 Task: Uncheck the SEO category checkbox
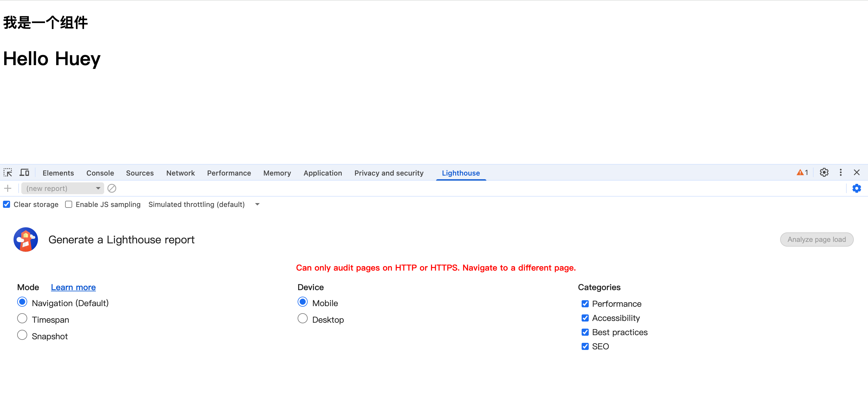[585, 346]
